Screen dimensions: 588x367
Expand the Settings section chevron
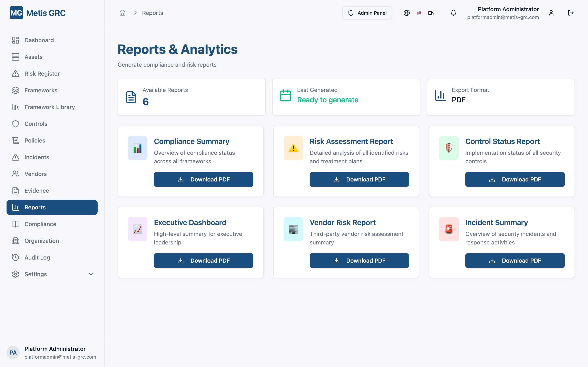click(91, 274)
